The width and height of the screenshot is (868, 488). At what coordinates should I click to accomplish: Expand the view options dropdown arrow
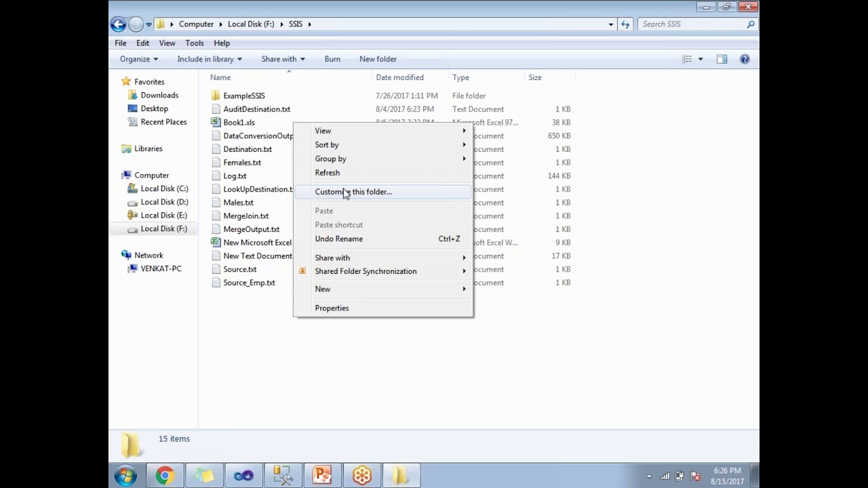[x=701, y=59]
